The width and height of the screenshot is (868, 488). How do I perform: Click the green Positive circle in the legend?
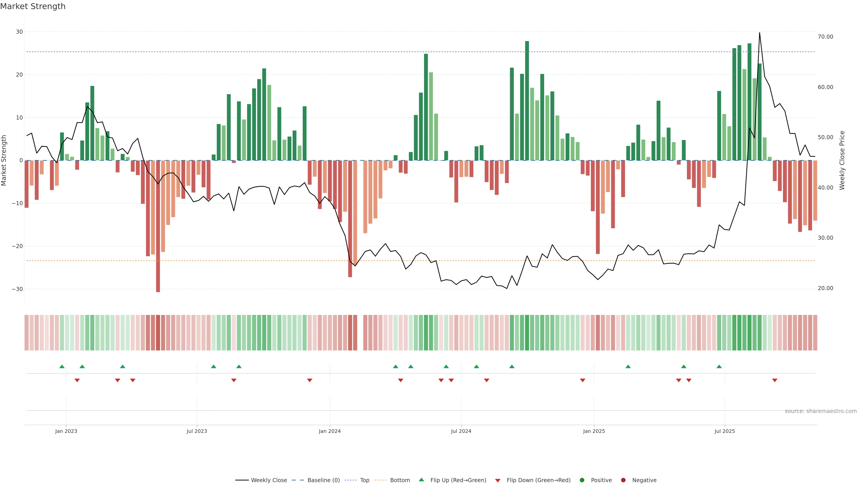coord(582,480)
